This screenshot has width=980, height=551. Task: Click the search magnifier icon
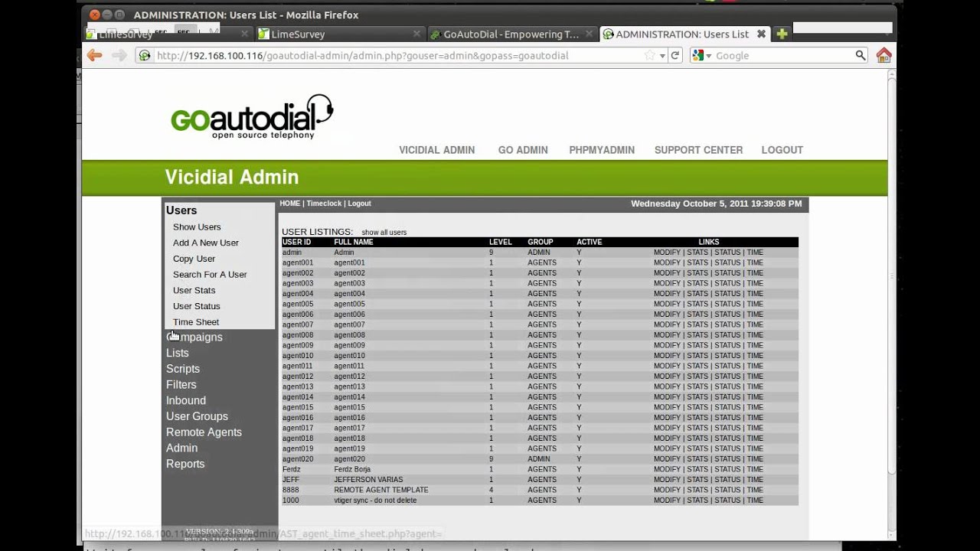pyautogui.click(x=861, y=55)
